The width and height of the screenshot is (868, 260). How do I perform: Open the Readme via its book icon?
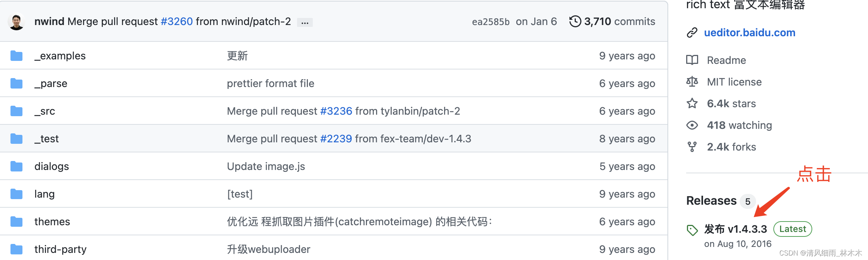[693, 60]
